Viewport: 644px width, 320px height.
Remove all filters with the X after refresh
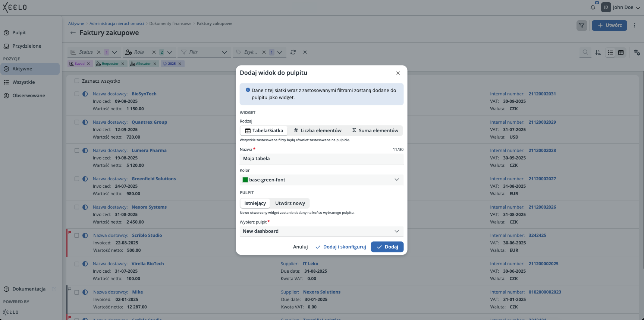[x=305, y=52]
